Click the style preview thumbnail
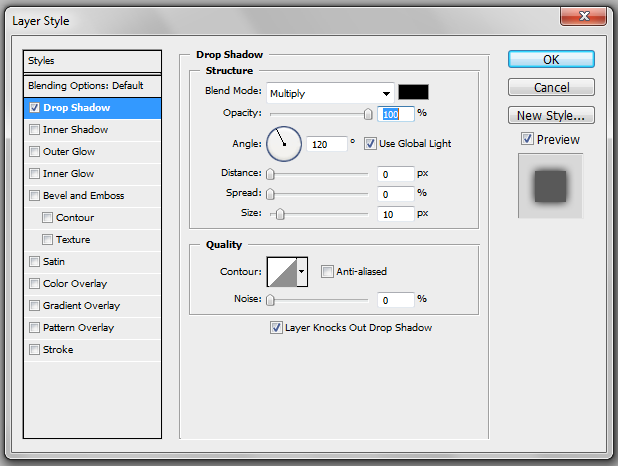Image resolution: width=618 pixels, height=466 pixels. point(550,186)
